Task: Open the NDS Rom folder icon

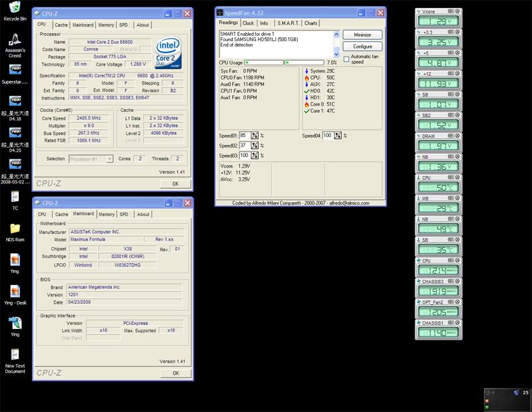Action: click(x=15, y=229)
